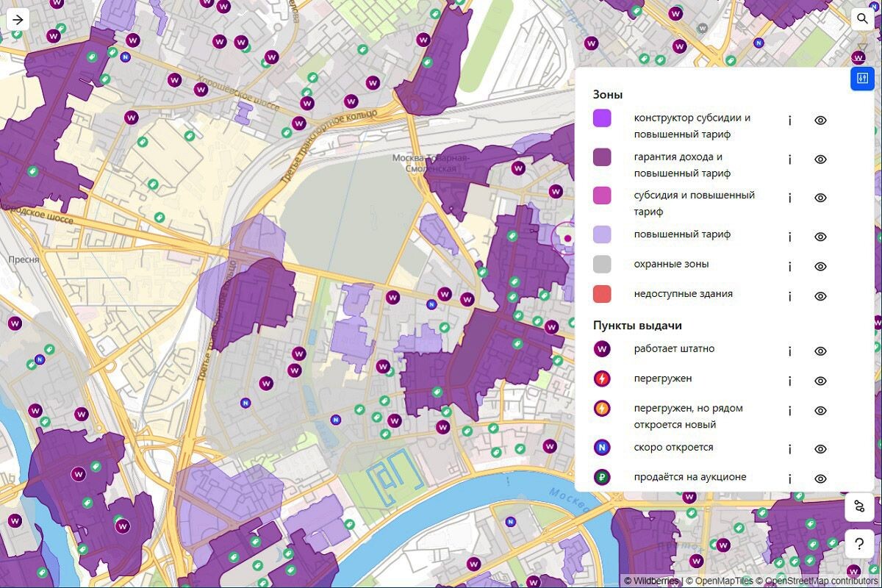Screen dimensions: 882x588
Task: Click the 'Пресня' map label
Action: [24, 260]
